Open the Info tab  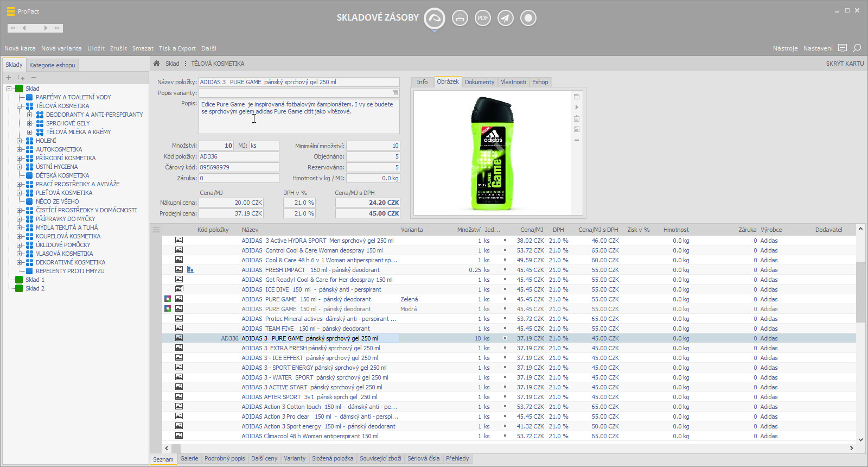point(422,82)
